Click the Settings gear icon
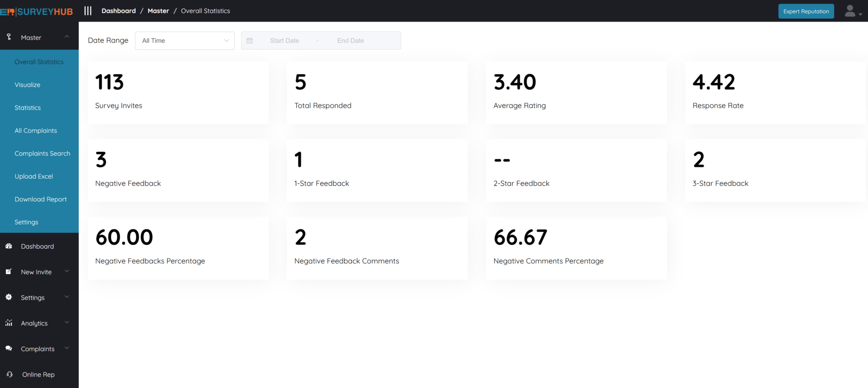This screenshot has height=388, width=868. pos(9,297)
